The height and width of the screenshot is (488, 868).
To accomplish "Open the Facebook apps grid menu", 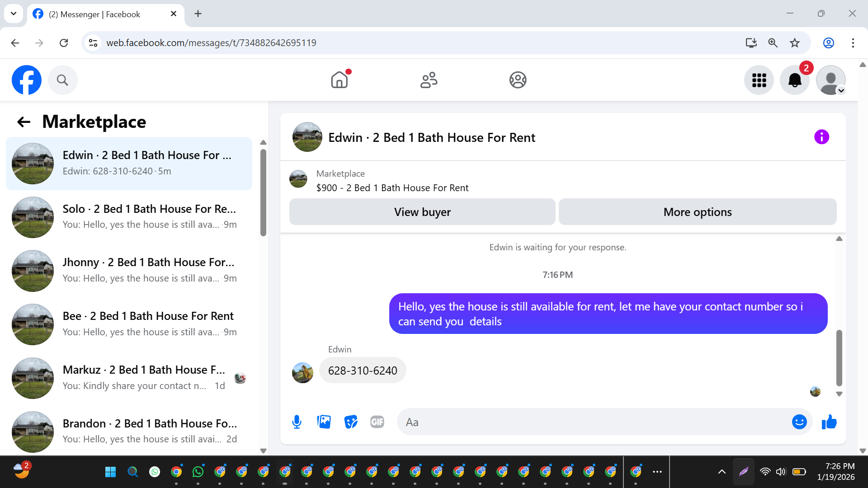I will pyautogui.click(x=759, y=80).
